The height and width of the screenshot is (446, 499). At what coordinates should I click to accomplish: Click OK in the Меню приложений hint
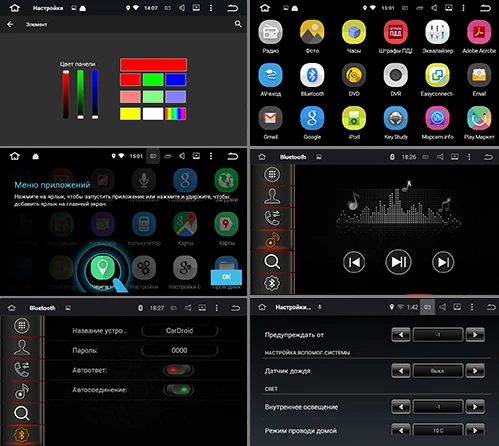pos(226,277)
